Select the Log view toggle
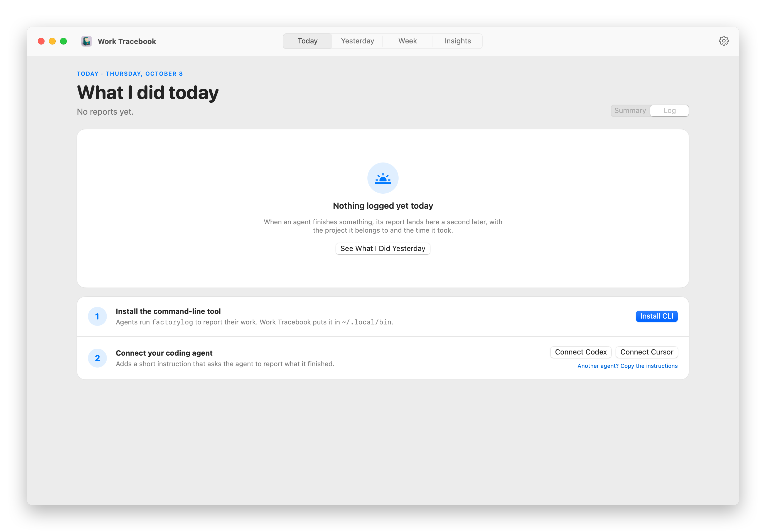 pyautogui.click(x=669, y=111)
